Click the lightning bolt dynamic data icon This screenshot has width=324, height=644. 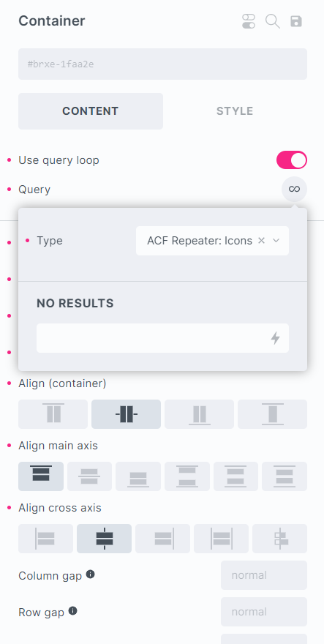(275, 338)
